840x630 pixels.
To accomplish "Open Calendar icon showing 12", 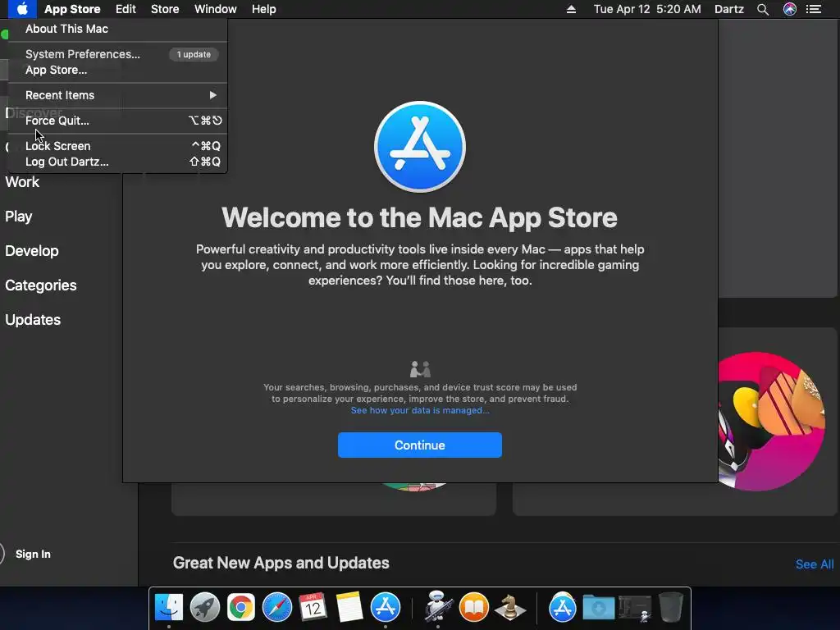I will [313, 607].
